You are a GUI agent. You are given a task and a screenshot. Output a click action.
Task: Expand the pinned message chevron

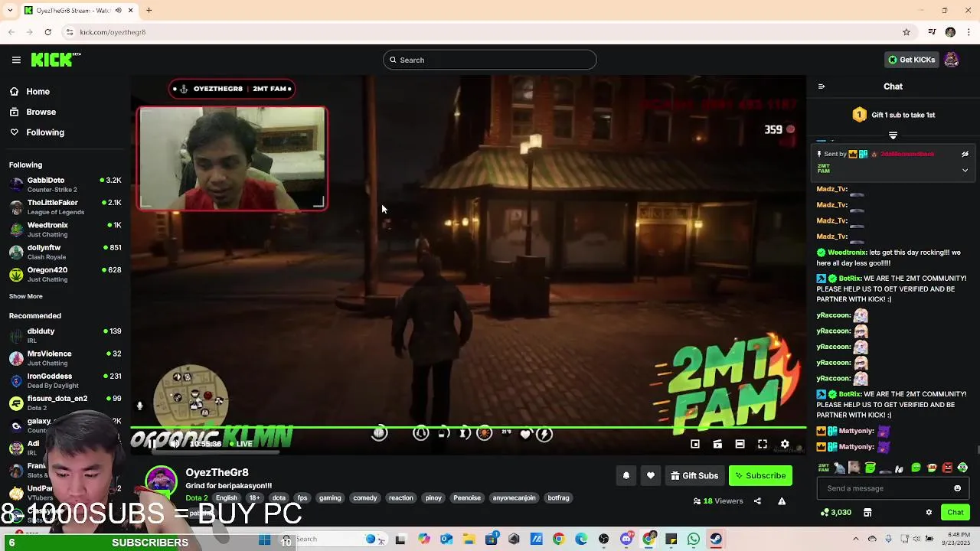tap(965, 170)
